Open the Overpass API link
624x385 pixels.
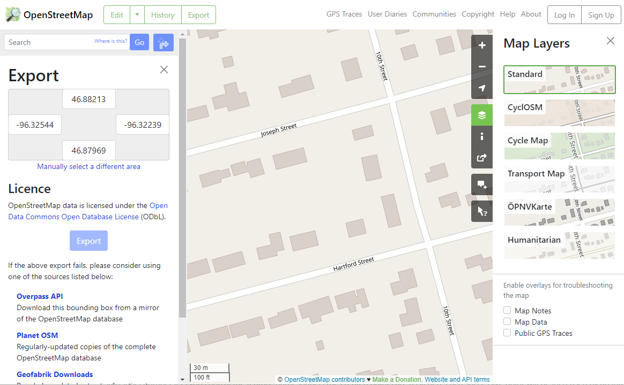[x=40, y=296]
